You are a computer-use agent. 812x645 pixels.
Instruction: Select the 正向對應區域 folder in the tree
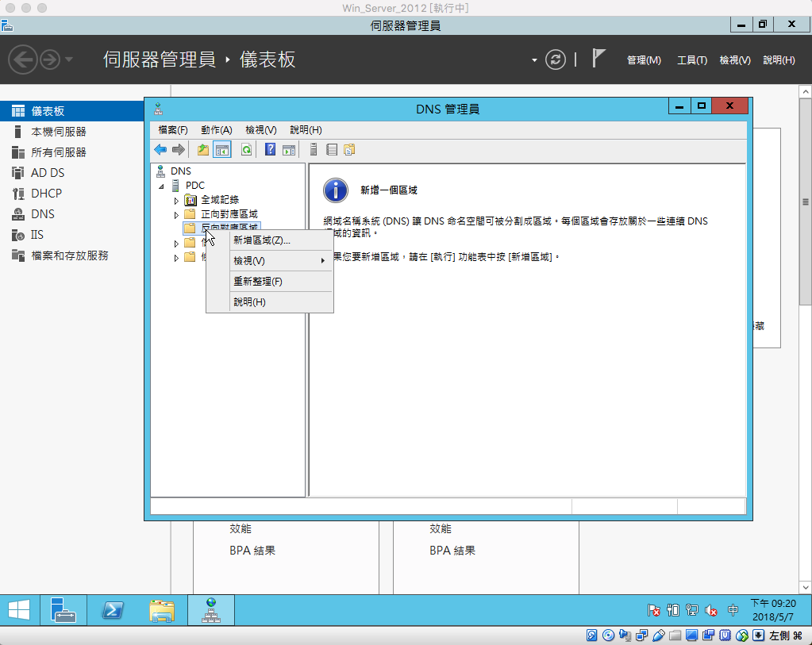click(229, 213)
